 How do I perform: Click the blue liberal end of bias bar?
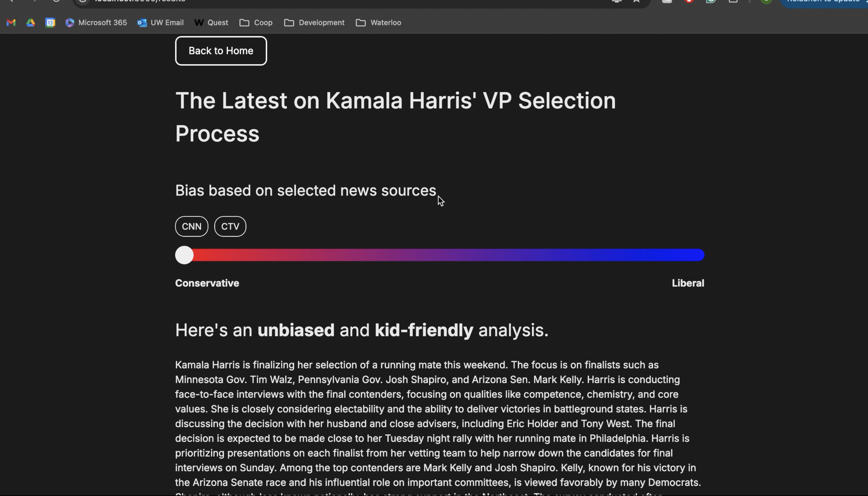(x=692, y=255)
